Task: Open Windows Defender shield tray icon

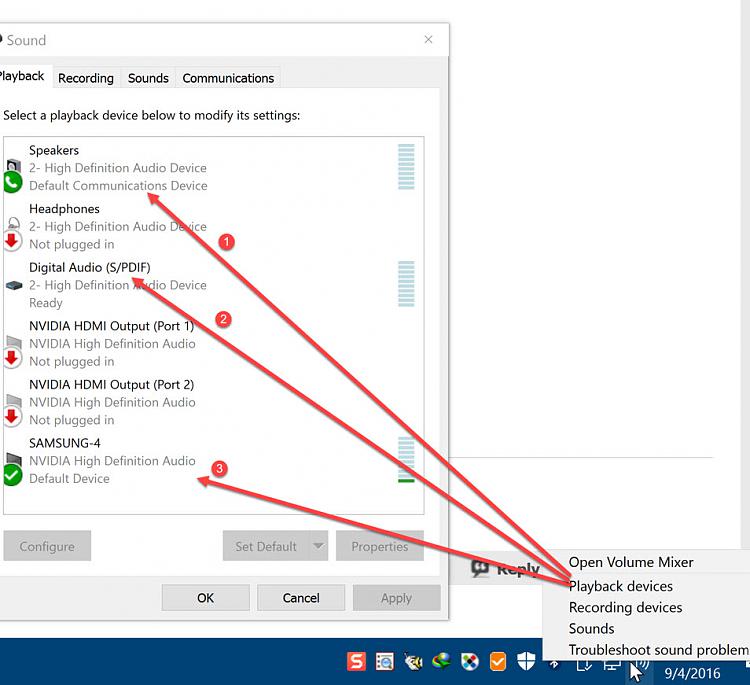Action: tap(526, 662)
